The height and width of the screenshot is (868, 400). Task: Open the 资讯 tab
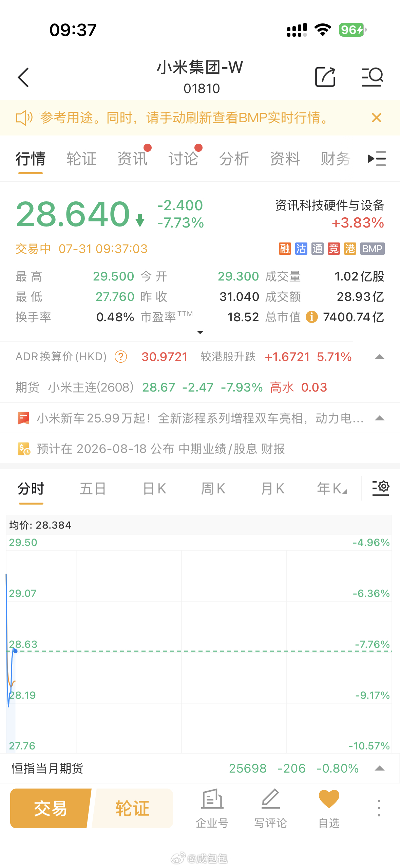coord(133,159)
